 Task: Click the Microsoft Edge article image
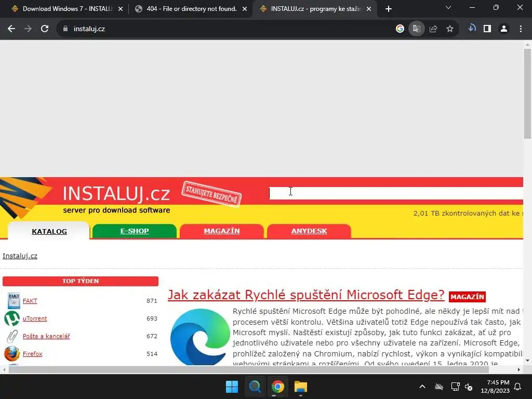[x=200, y=337]
